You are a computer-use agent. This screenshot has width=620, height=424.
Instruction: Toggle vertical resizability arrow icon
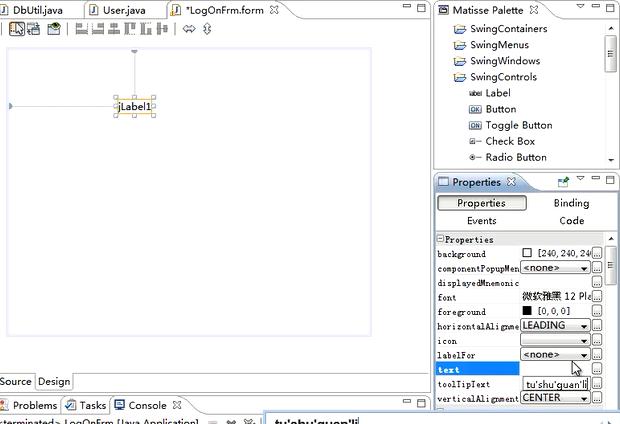click(x=207, y=29)
